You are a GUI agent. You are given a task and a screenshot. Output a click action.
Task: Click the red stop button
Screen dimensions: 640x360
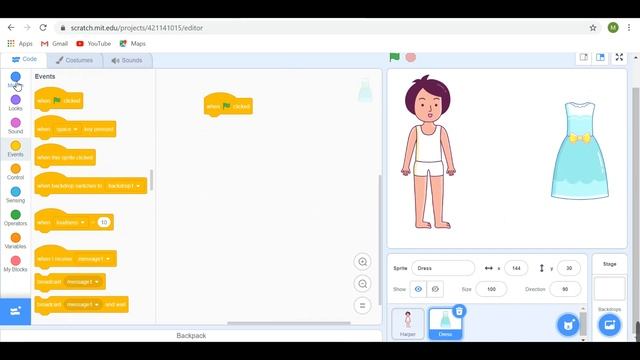tap(411, 57)
